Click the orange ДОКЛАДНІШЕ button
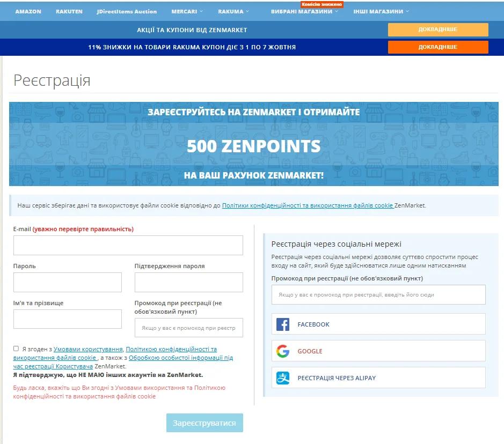The image size is (504, 444). click(438, 47)
